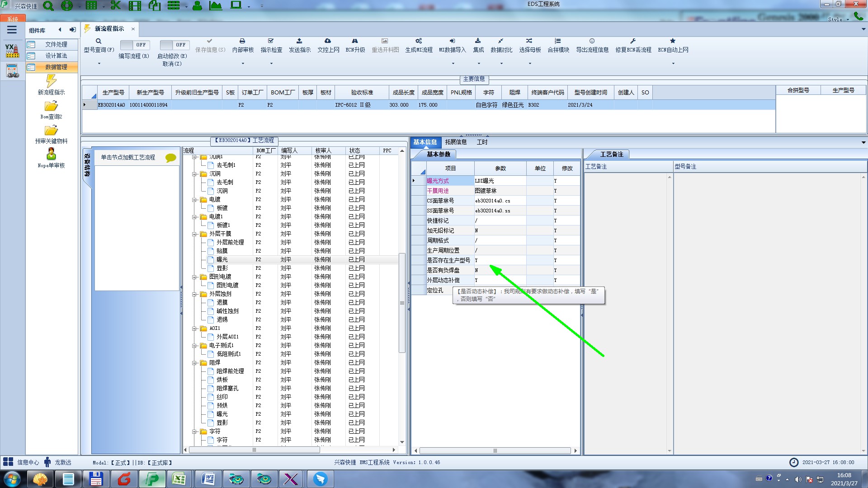The image size is (868, 488).
Task: Click the green film strip icon
Action: coord(135,6)
